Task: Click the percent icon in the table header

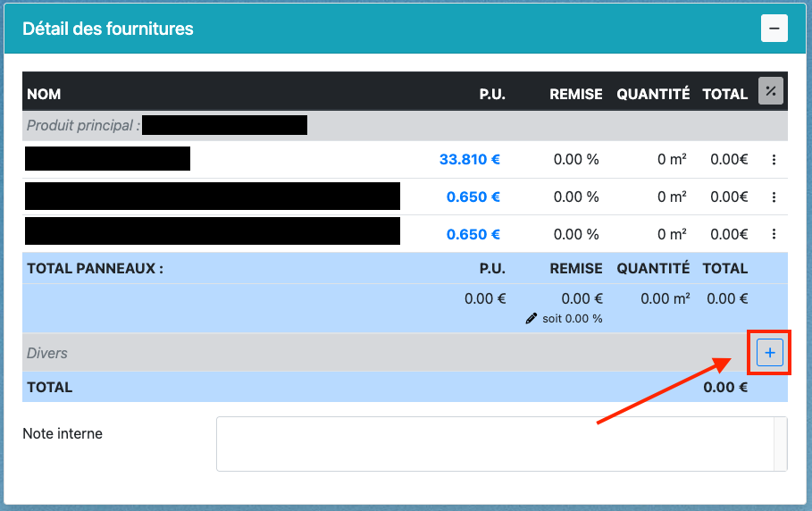Action: tap(770, 91)
